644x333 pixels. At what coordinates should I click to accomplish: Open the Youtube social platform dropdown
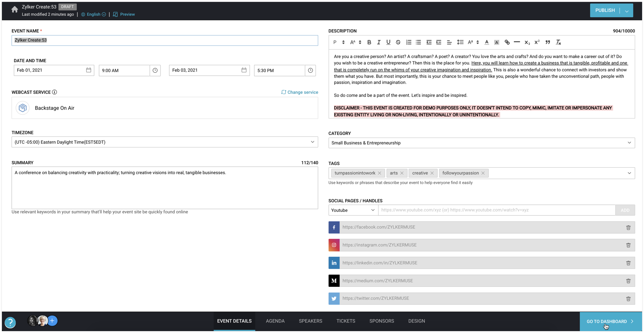353,210
